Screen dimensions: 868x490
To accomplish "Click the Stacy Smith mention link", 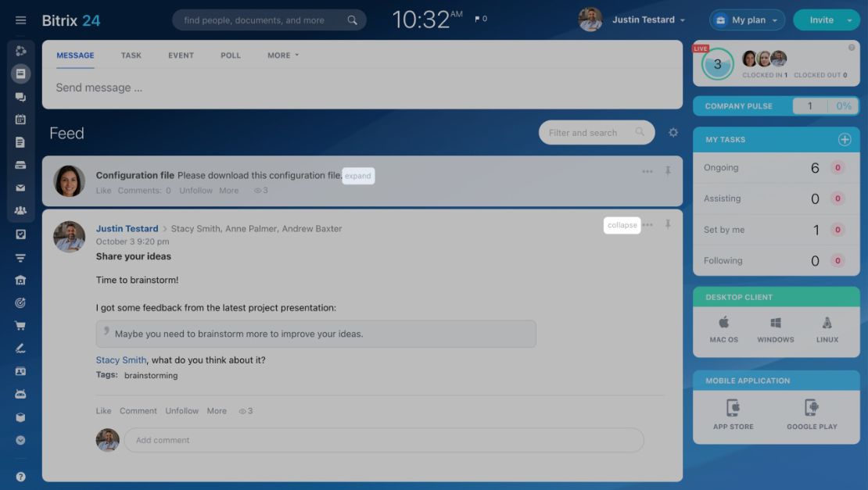I will (x=121, y=360).
